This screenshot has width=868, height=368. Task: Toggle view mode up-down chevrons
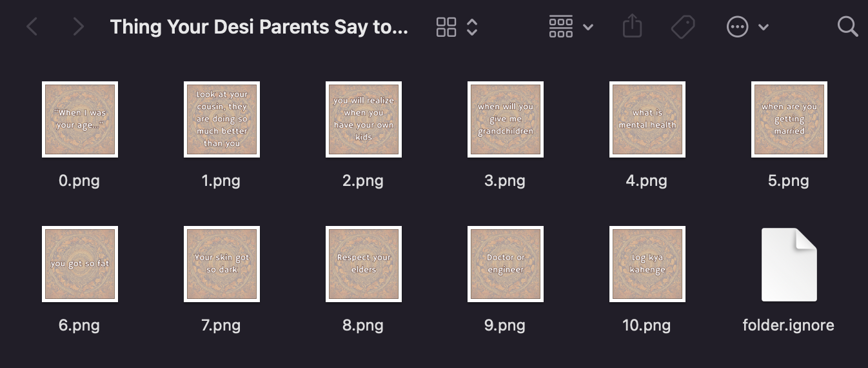pyautogui.click(x=472, y=26)
